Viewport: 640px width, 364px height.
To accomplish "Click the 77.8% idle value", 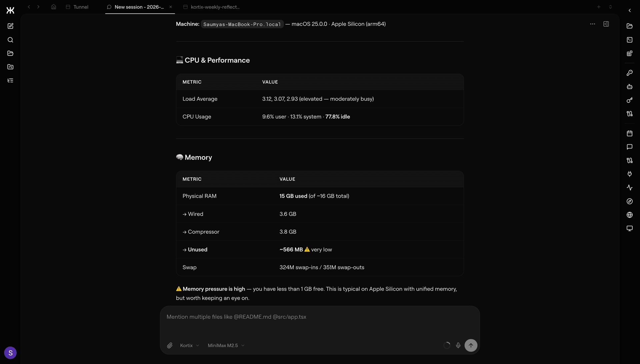I will [338, 117].
